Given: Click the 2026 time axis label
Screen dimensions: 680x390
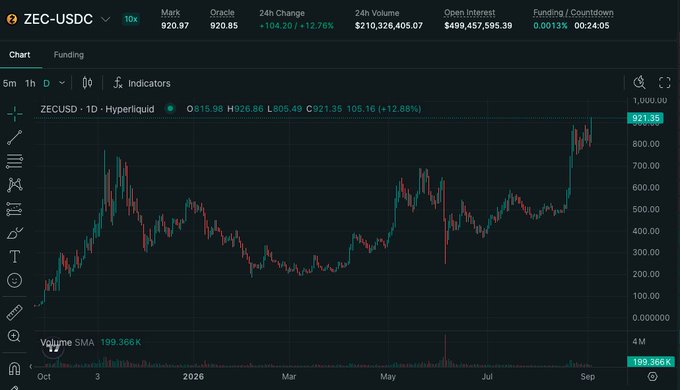Looking at the screenshot, I should 193,377.
